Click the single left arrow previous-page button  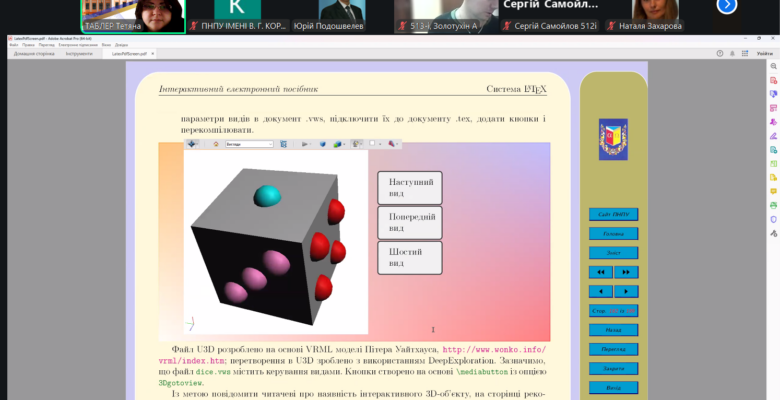[x=600, y=291]
